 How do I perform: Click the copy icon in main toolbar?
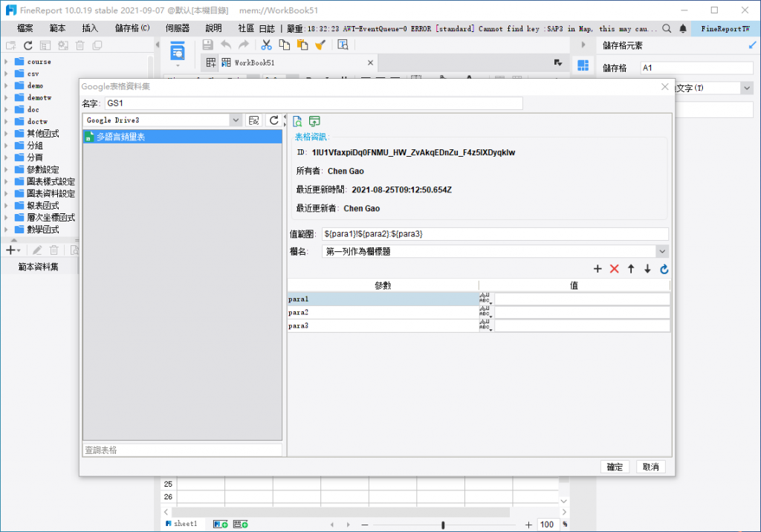click(x=285, y=45)
